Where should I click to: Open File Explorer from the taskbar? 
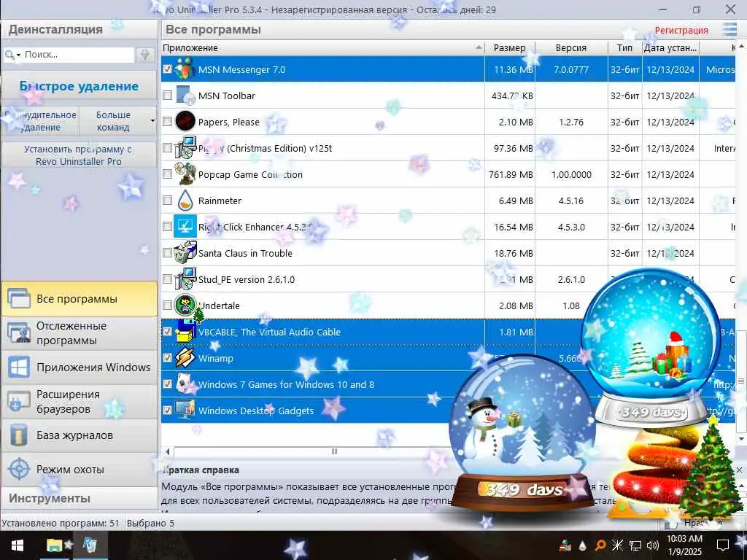(x=55, y=545)
